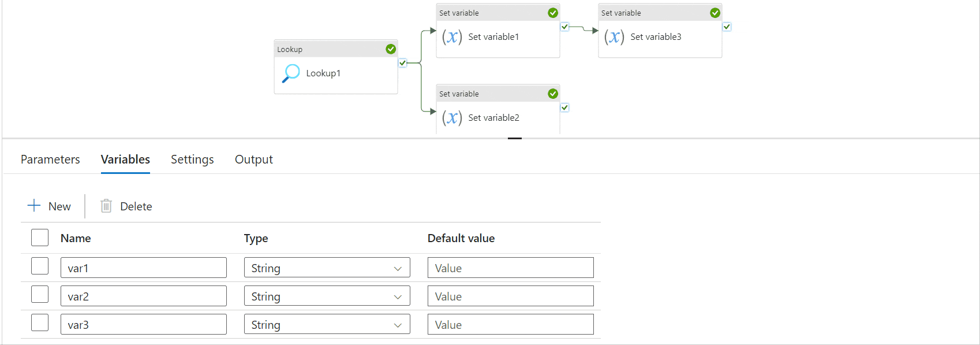Screen dimensions: 980x345
Task: Click the plus icon for New variable
Action: coord(34,206)
